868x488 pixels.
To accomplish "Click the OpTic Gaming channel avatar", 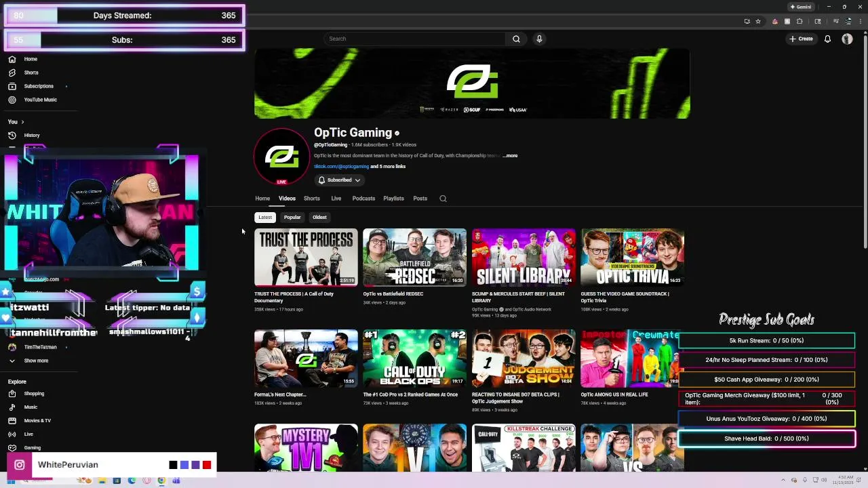I will pyautogui.click(x=281, y=157).
